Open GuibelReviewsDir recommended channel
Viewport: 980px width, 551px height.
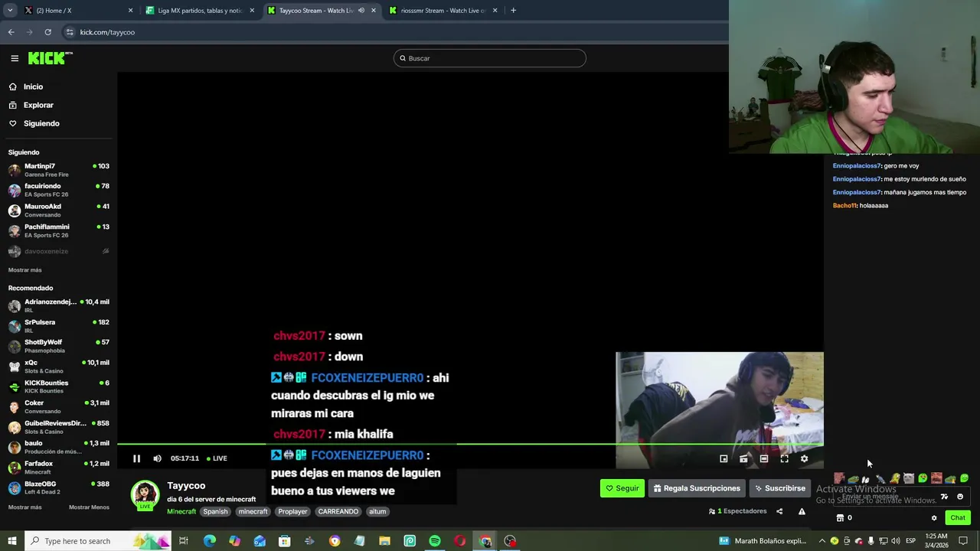click(x=58, y=427)
